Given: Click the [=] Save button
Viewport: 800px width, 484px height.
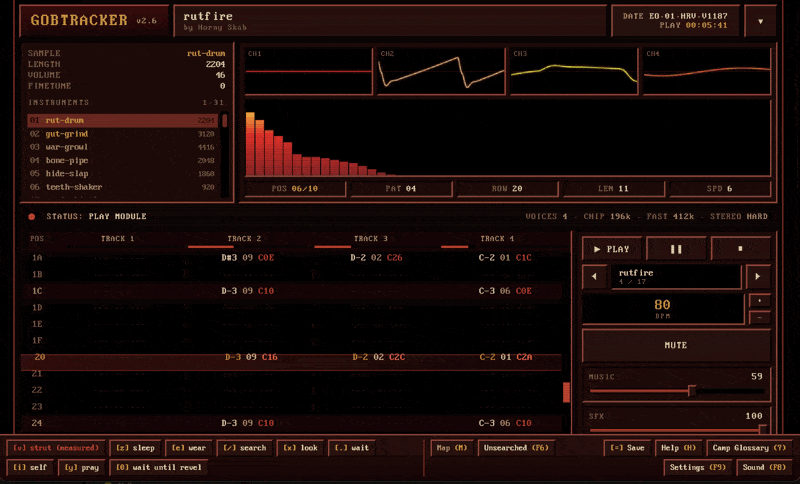Looking at the screenshot, I should [627, 448].
